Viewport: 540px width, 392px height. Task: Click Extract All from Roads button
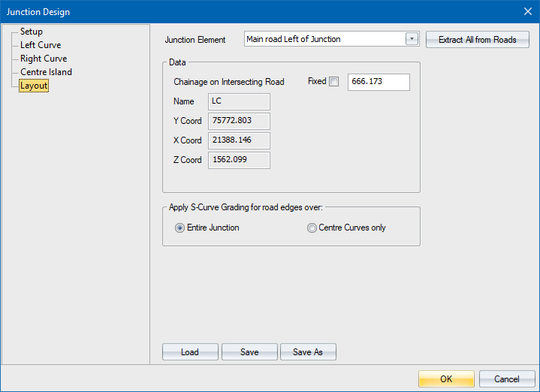[x=477, y=39]
